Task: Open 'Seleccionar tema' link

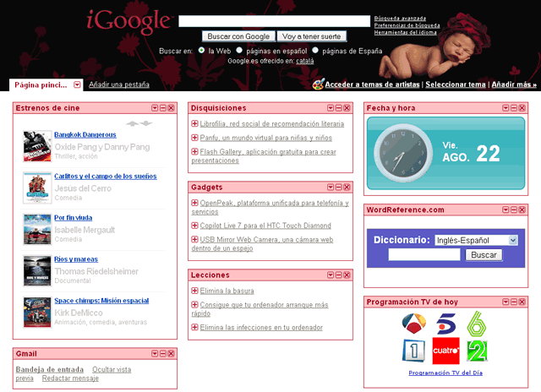Action: [456, 84]
